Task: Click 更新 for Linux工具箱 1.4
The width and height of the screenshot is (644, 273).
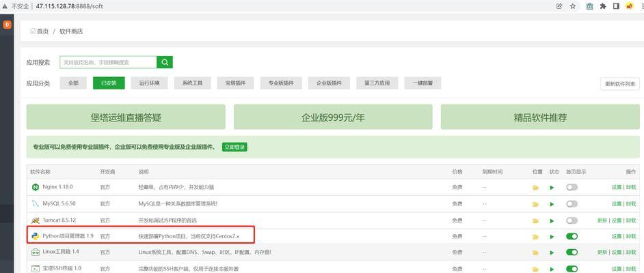Action: click(602, 252)
